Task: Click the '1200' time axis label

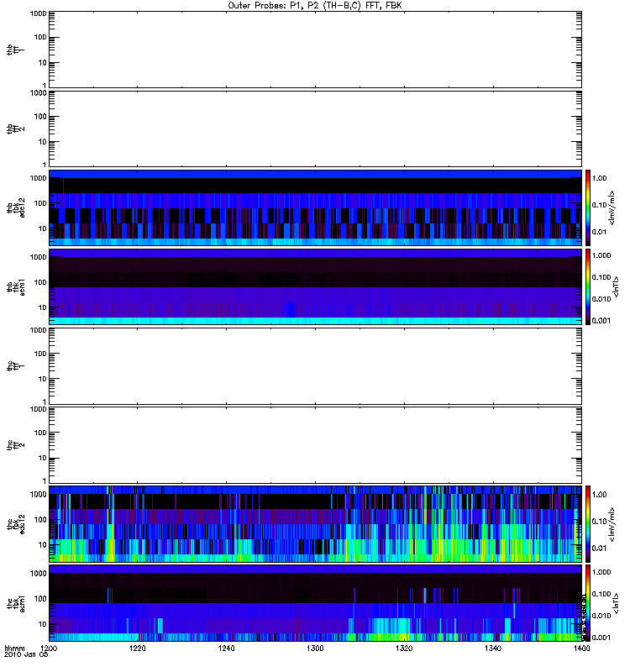Action: pos(49,648)
